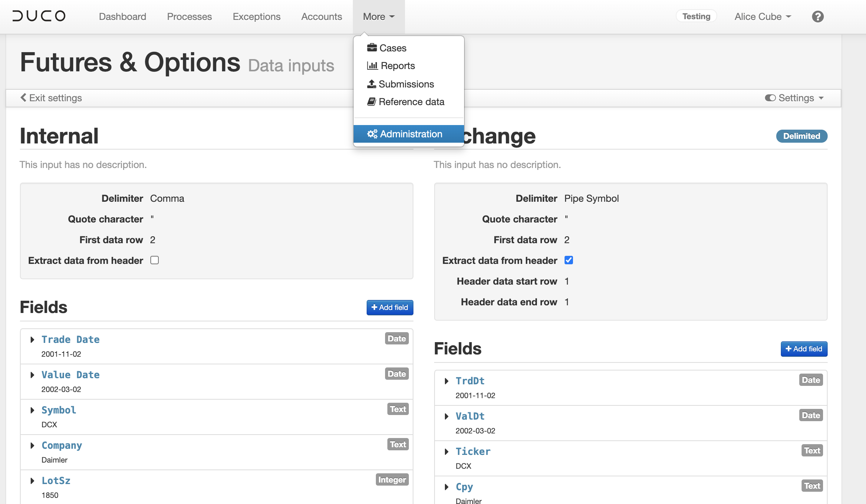
Task: Open the Alice Cube user dropdown
Action: click(x=762, y=16)
